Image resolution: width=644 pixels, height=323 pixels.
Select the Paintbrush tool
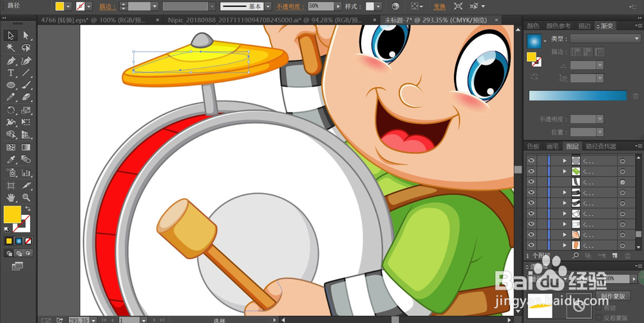(x=26, y=85)
